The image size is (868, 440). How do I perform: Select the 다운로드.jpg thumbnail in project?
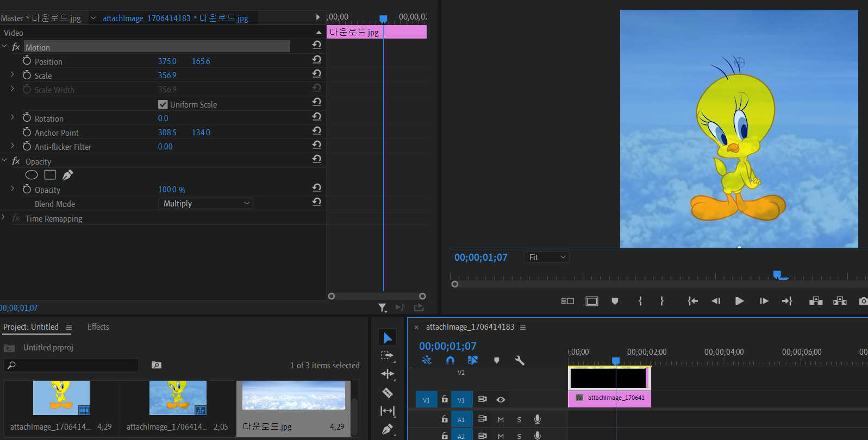pyautogui.click(x=294, y=395)
